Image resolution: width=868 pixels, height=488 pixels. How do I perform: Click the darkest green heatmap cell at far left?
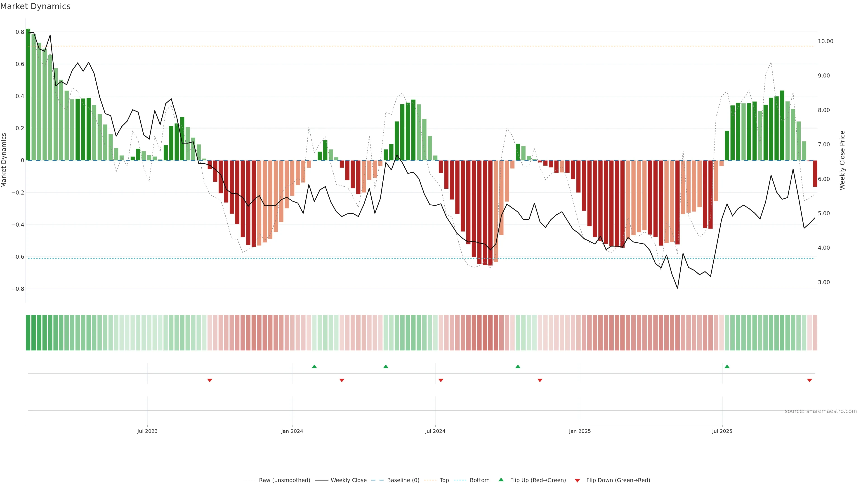(28, 332)
